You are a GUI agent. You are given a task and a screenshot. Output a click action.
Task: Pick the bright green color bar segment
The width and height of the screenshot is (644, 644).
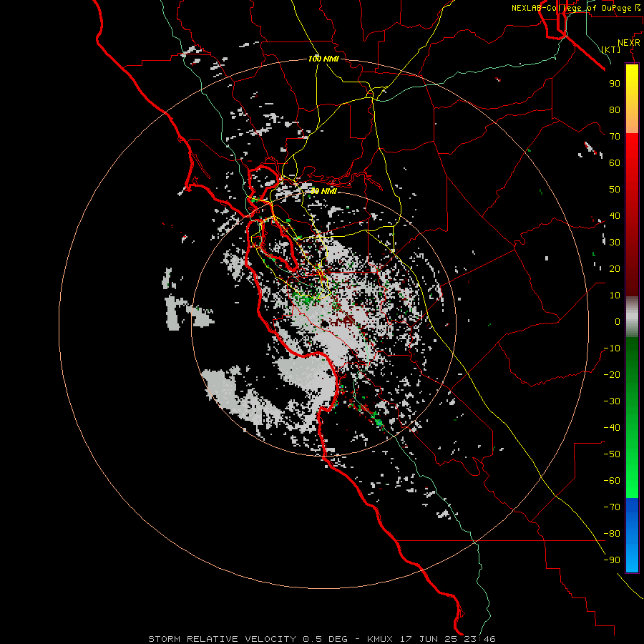[632, 472]
